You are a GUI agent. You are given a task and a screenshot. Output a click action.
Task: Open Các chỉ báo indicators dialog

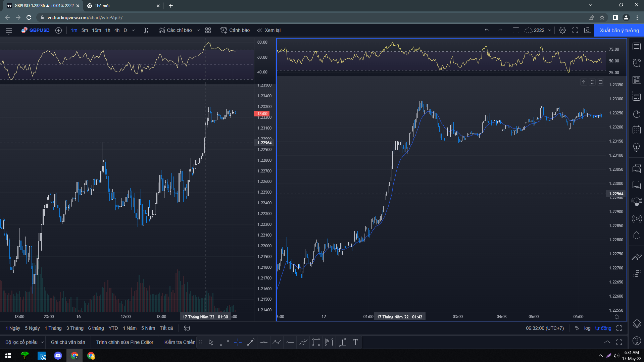click(175, 30)
